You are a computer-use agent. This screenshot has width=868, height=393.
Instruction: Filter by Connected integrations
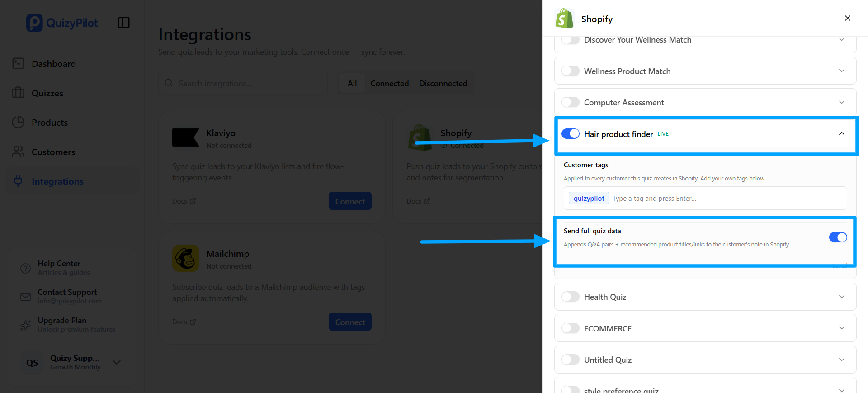(x=390, y=83)
